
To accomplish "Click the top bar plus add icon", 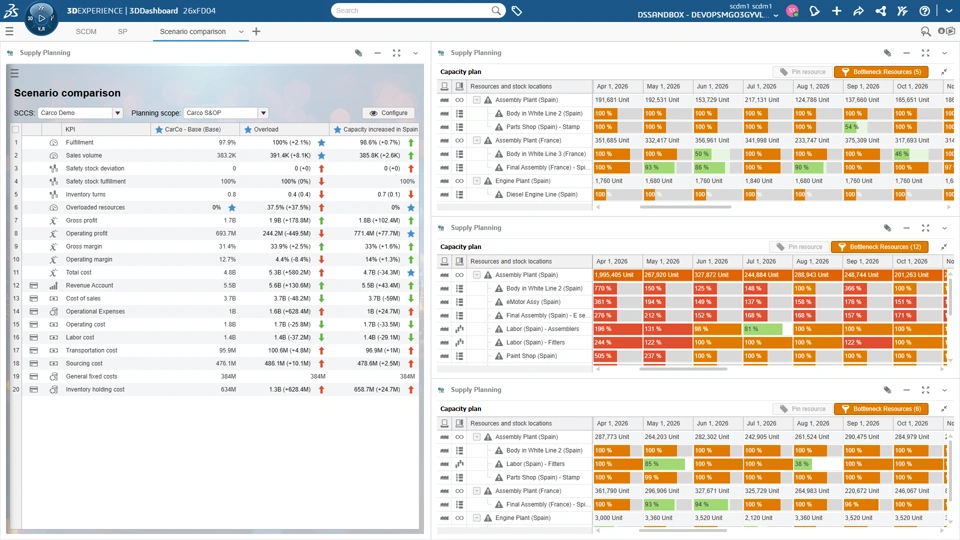I will pyautogui.click(x=836, y=10).
